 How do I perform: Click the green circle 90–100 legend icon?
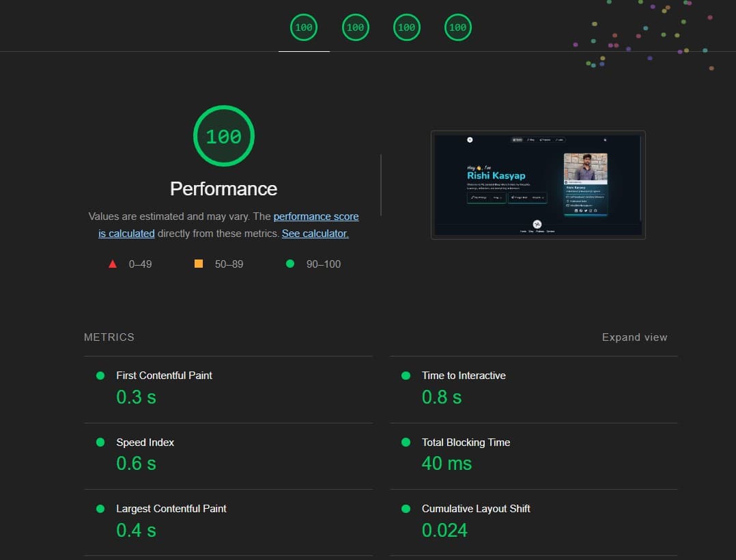click(290, 264)
